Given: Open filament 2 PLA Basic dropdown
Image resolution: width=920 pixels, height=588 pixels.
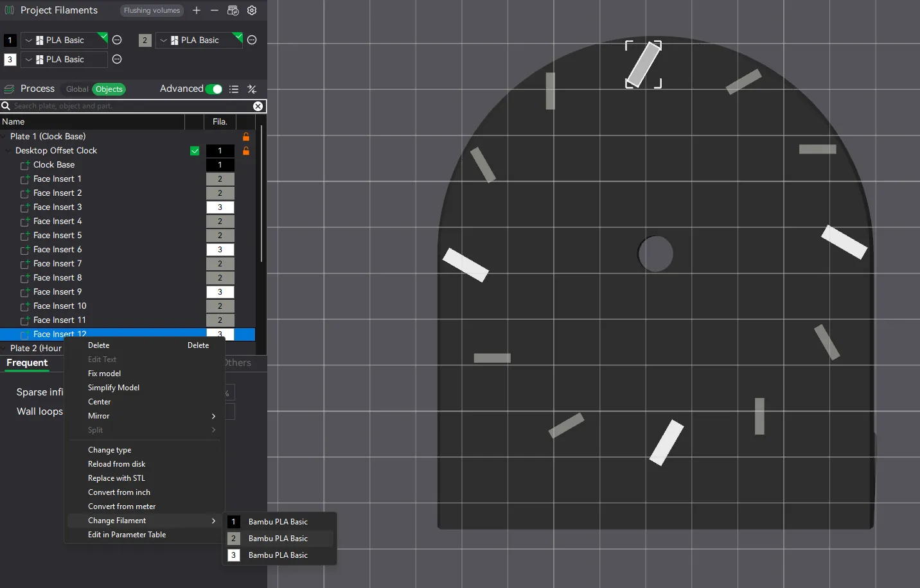Looking at the screenshot, I should click(x=199, y=40).
